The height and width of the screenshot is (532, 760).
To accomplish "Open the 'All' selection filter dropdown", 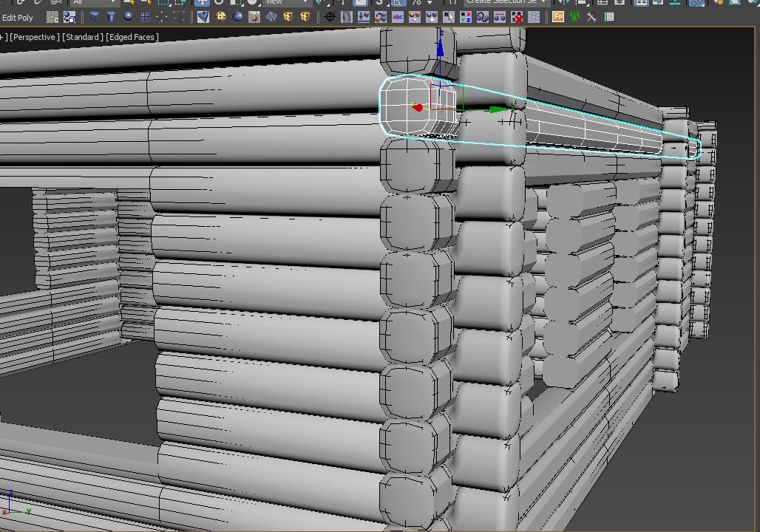I will tap(95, 2).
